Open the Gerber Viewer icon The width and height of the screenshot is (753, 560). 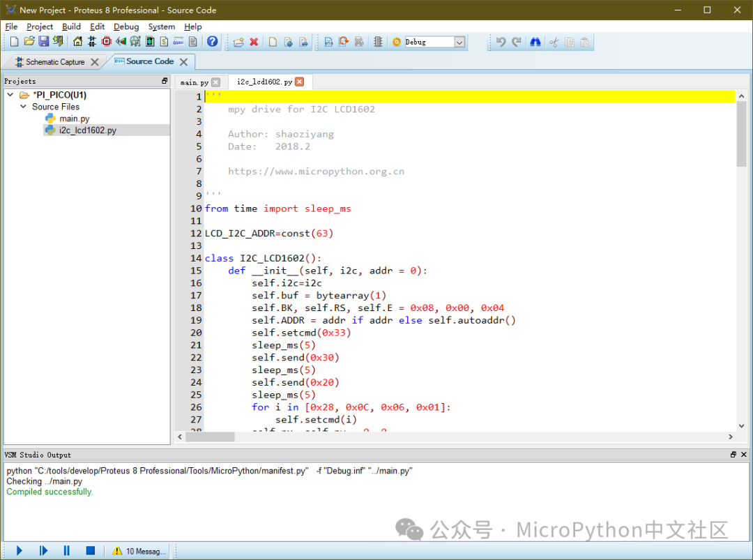pyautogui.click(x=135, y=42)
